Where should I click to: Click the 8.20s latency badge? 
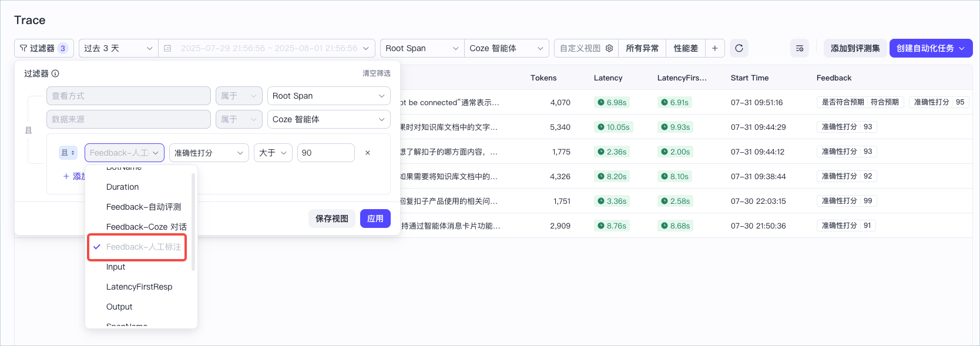click(612, 176)
